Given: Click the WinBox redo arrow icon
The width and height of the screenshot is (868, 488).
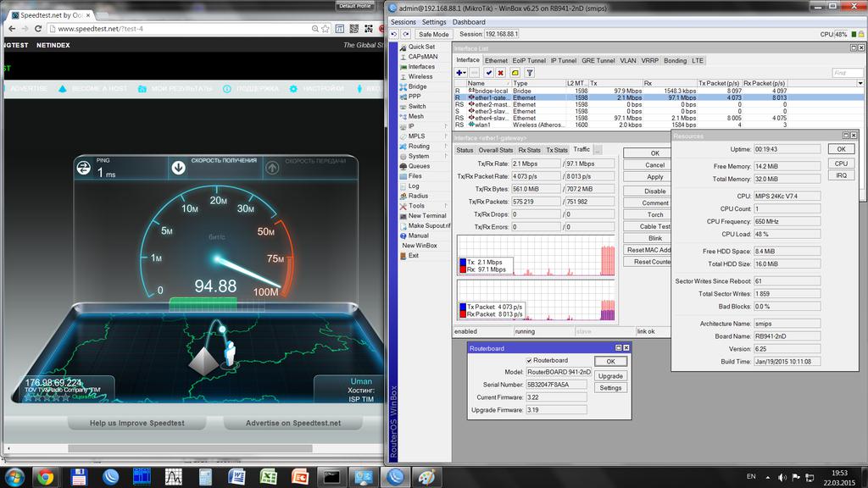Looking at the screenshot, I should click(406, 34).
